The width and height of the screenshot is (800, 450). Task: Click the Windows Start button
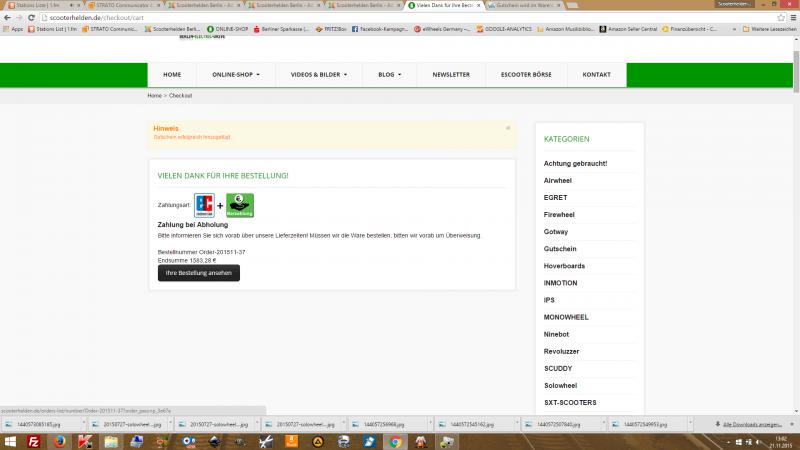(8, 440)
